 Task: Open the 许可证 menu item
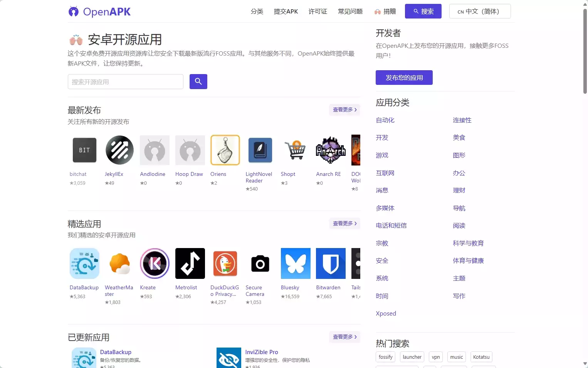point(318,12)
